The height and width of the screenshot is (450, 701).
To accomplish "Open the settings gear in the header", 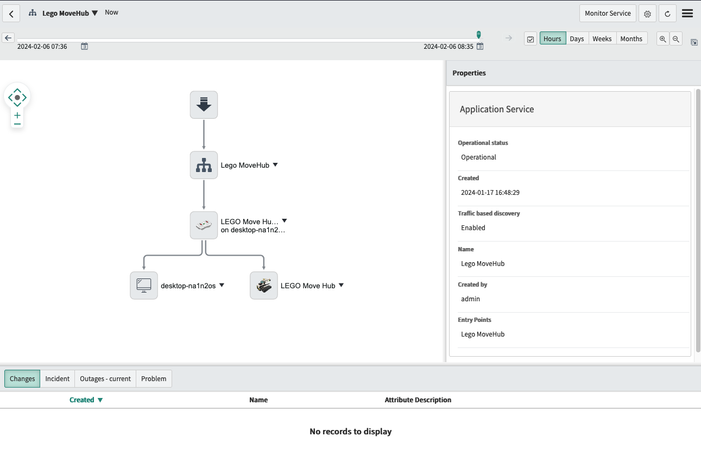I will [647, 14].
